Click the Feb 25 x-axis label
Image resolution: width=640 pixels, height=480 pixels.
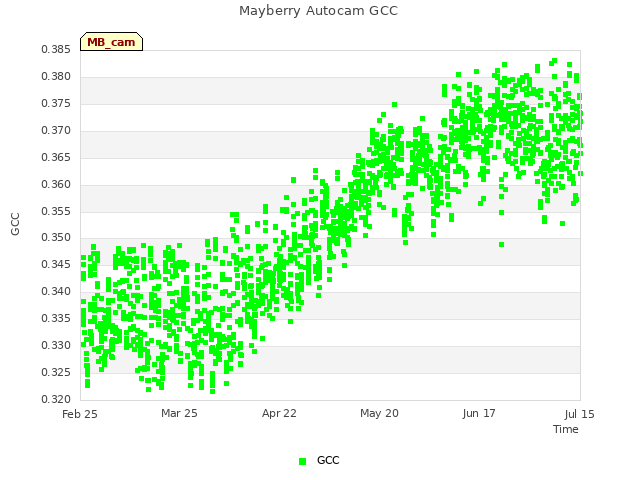(x=80, y=414)
